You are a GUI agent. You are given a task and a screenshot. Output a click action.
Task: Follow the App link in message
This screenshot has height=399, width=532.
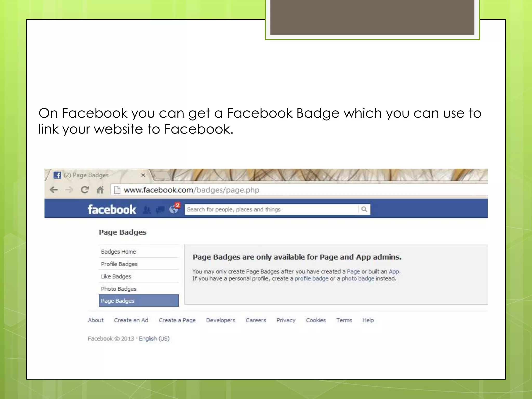[394, 271]
